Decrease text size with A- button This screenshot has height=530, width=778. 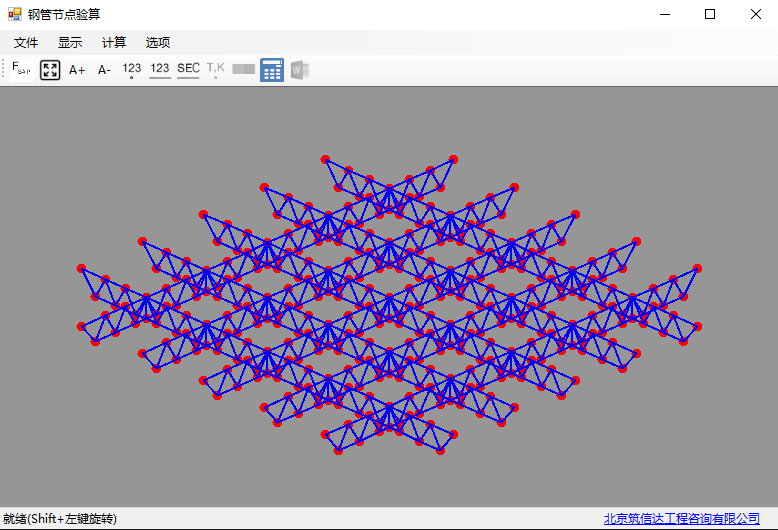104,70
